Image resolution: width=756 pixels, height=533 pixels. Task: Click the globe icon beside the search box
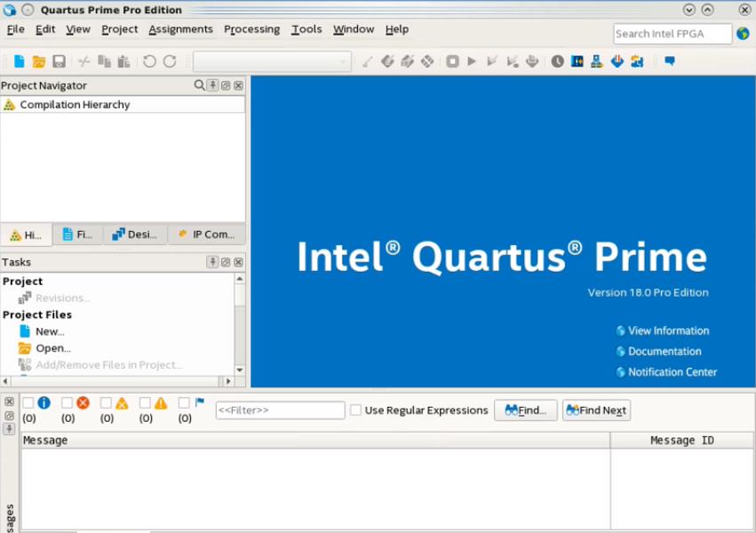coord(743,34)
